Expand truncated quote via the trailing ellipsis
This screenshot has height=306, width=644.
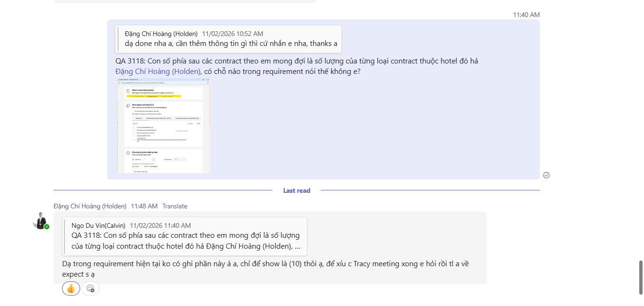tap(297, 246)
